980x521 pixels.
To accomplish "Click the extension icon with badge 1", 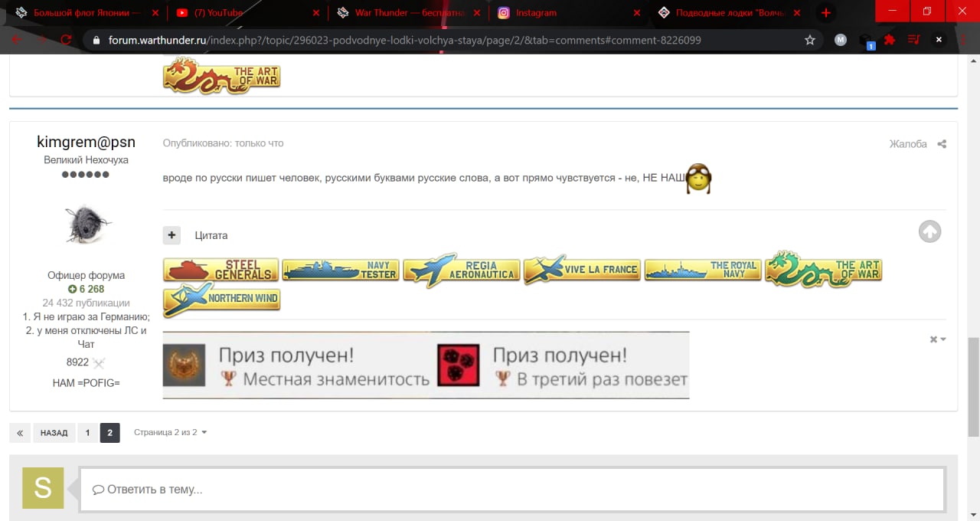I will [865, 41].
